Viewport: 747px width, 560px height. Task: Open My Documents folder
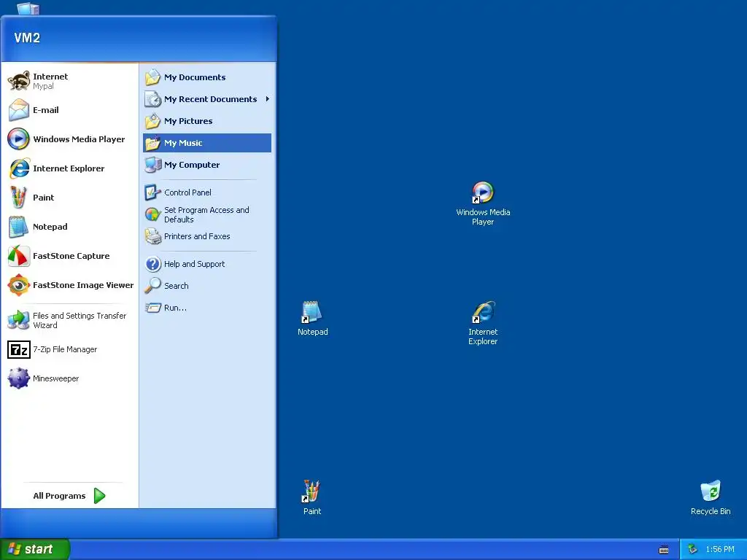coord(206,77)
